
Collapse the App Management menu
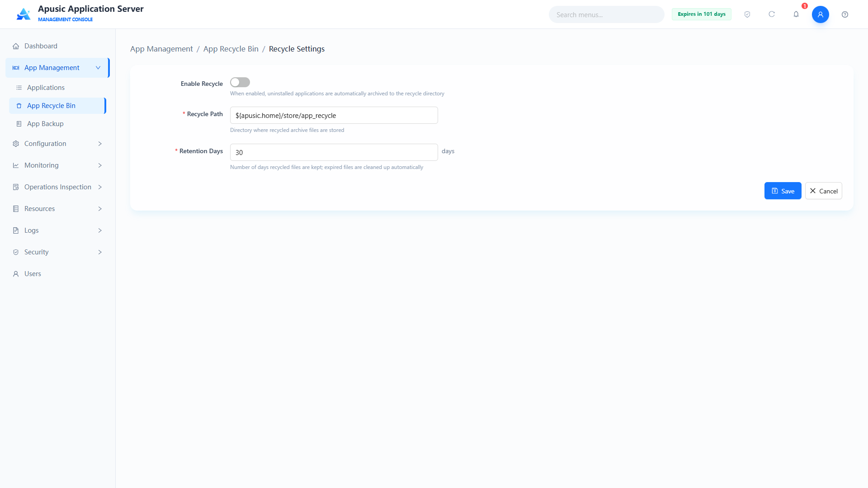coord(58,68)
